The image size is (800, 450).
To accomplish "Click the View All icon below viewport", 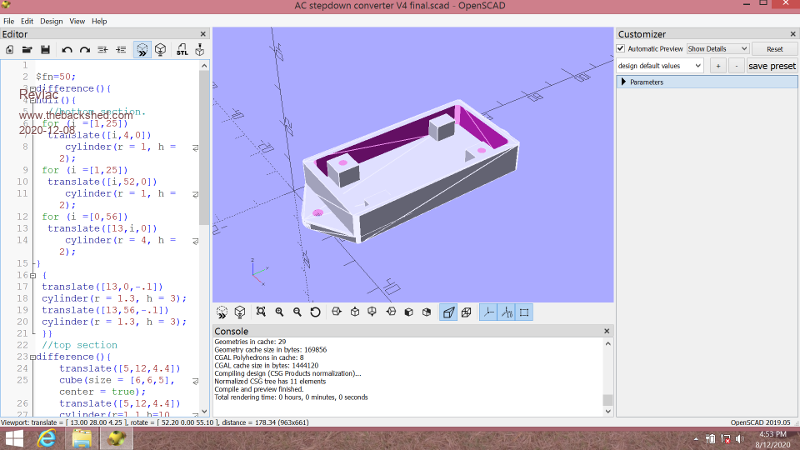I will pyautogui.click(x=261, y=312).
